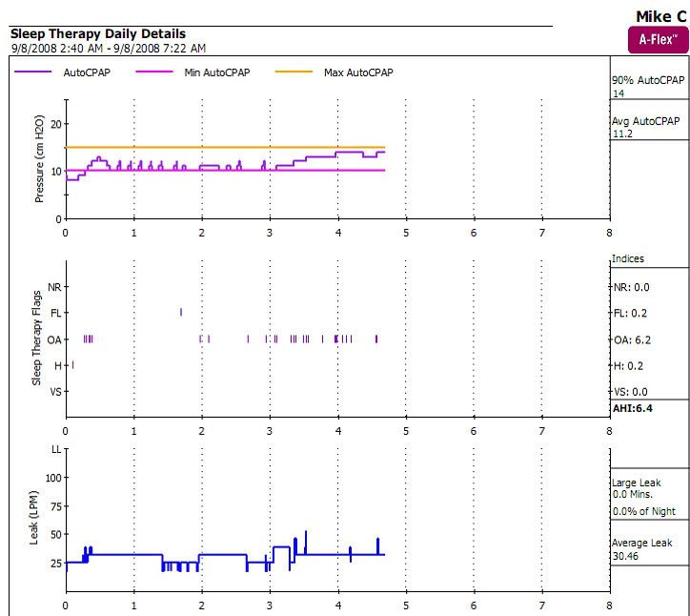Click the 'Max AutoCPAP' legend text
The image size is (690, 616).
[x=358, y=72]
